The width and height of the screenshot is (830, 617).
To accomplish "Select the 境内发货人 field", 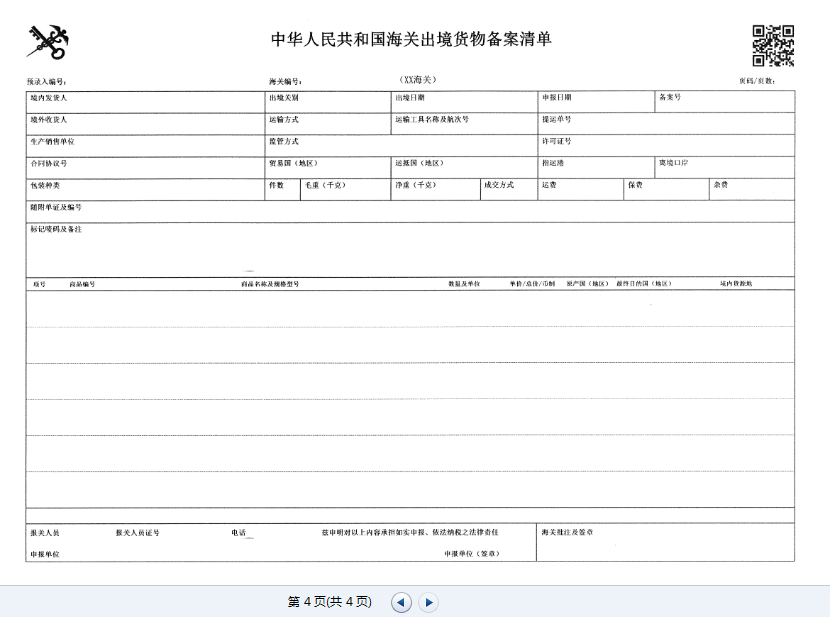I will [x=145, y=102].
